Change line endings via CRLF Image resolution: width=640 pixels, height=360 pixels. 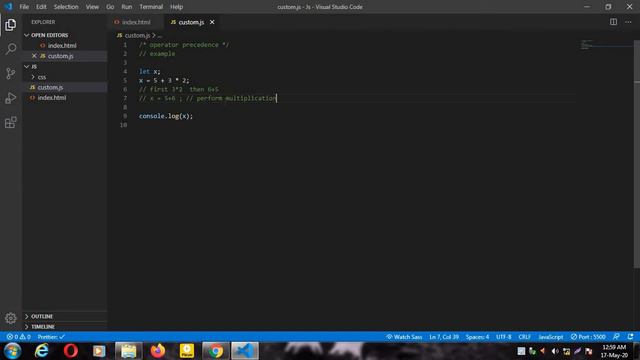[x=524, y=337]
